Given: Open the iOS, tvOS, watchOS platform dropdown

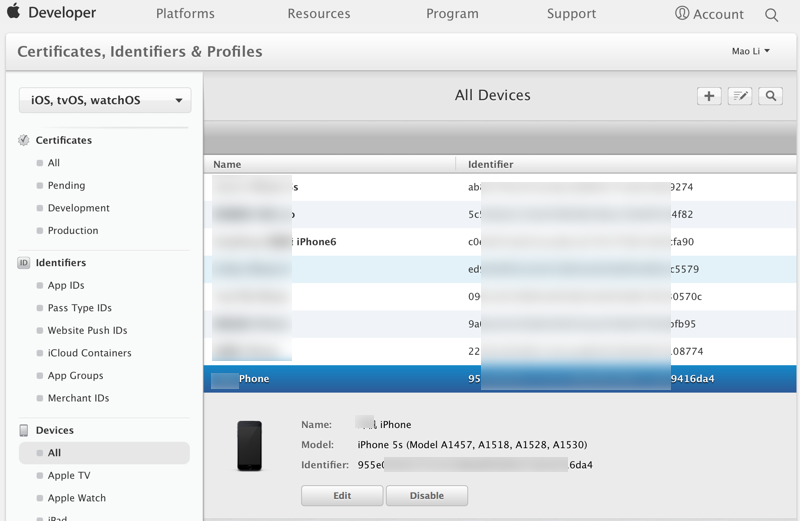Looking at the screenshot, I should pos(105,100).
